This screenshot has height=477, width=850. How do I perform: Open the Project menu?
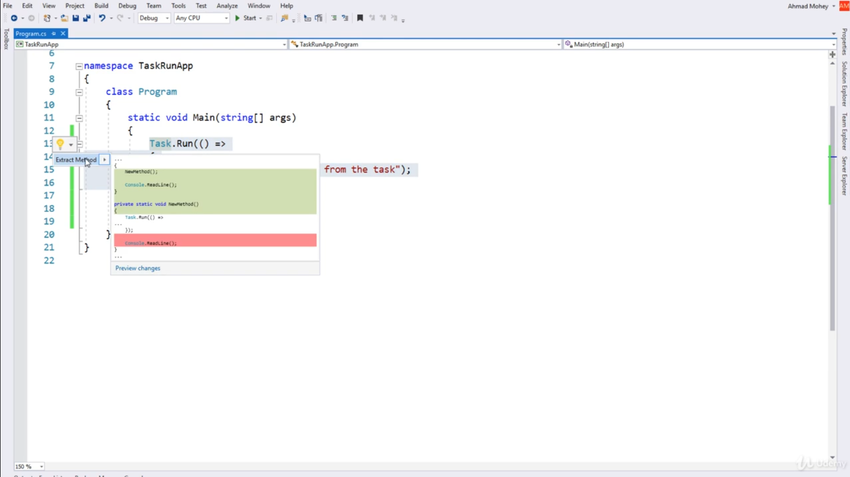[x=75, y=5]
